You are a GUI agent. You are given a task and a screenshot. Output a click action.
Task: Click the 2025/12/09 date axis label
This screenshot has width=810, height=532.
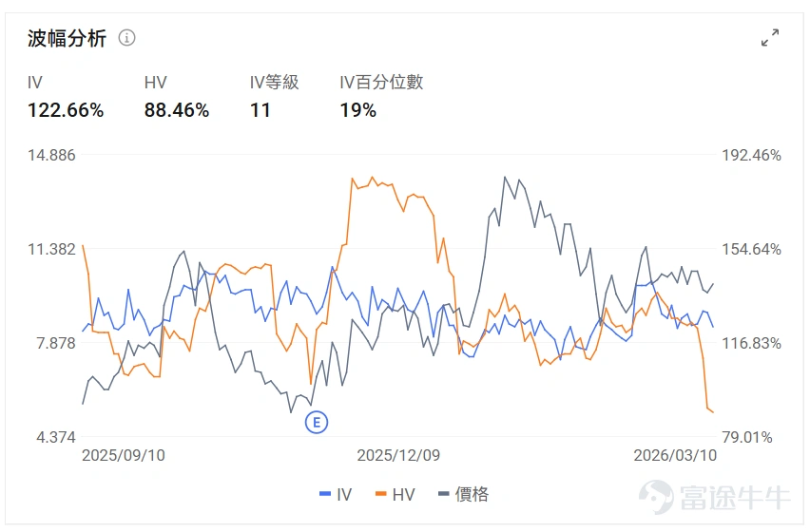(x=398, y=455)
